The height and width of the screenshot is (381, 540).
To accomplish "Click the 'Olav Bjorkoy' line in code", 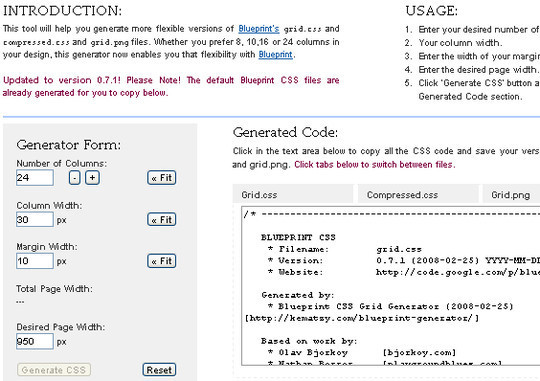I will point(313,352).
